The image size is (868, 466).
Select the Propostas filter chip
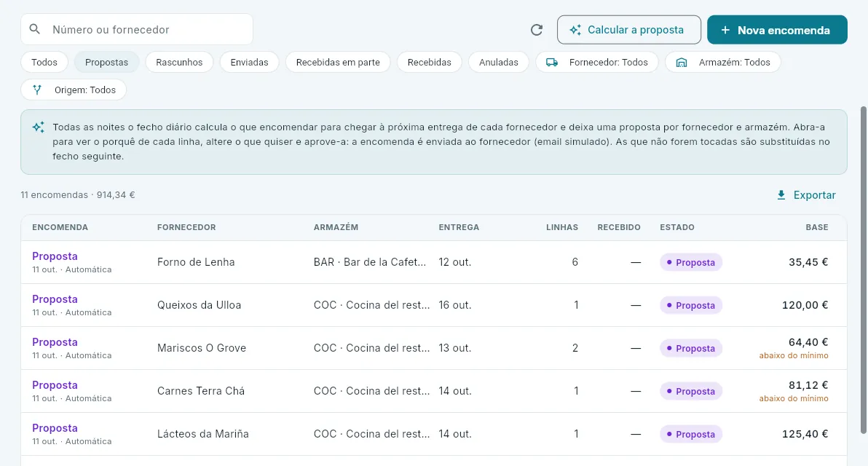pyautogui.click(x=106, y=62)
